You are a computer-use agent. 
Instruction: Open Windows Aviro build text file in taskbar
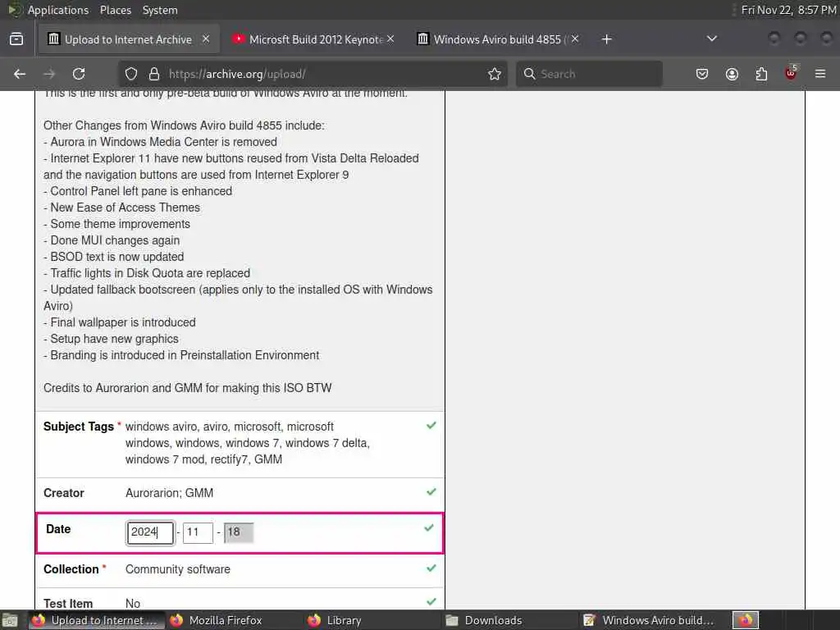click(x=650, y=620)
